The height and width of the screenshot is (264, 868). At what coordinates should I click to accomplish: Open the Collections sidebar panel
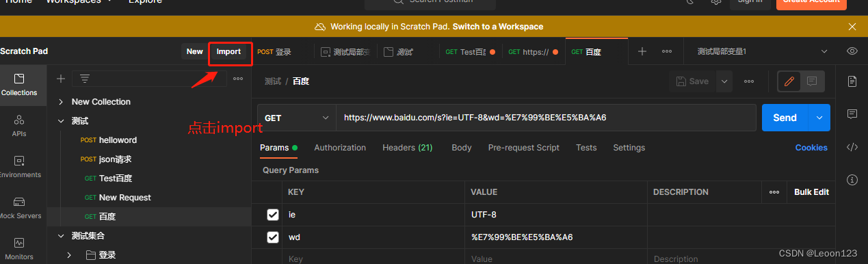click(x=19, y=84)
